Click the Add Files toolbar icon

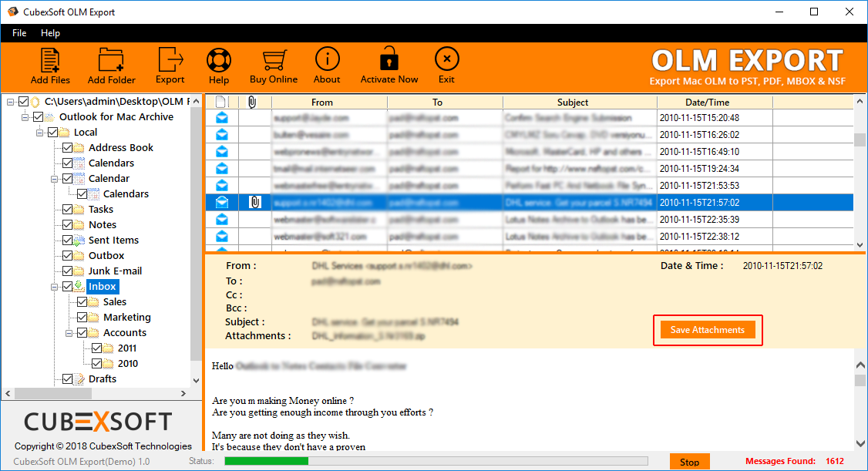coord(50,60)
